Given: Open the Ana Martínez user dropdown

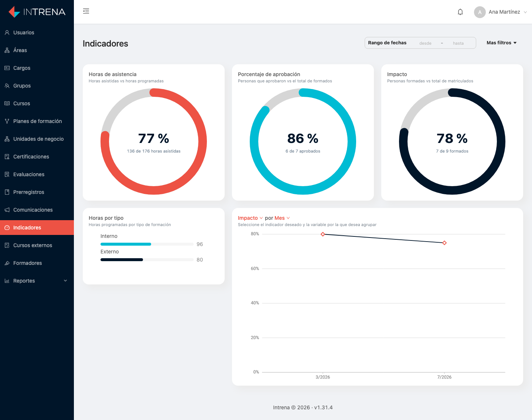Looking at the screenshot, I should tap(501, 12).
